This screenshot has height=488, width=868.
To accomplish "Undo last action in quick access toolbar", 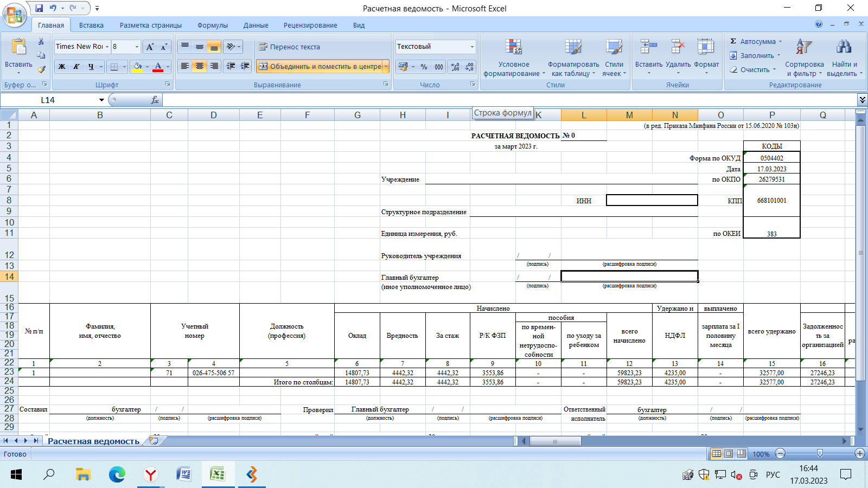I will [x=53, y=8].
